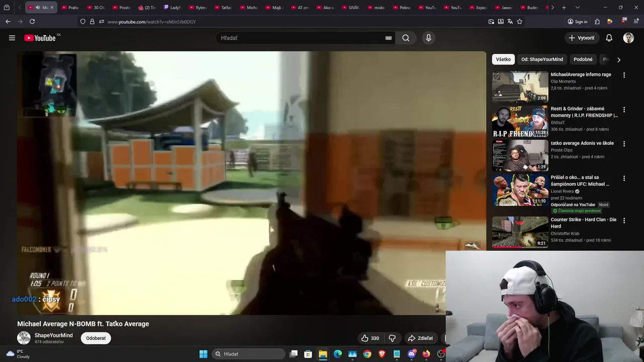Click the Vytvoriť create button

(581, 38)
